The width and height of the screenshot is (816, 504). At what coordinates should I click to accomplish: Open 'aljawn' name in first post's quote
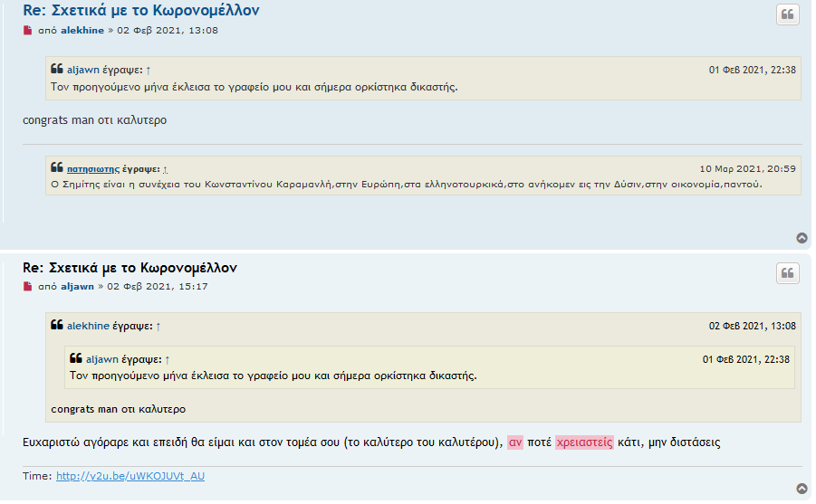click(82, 70)
